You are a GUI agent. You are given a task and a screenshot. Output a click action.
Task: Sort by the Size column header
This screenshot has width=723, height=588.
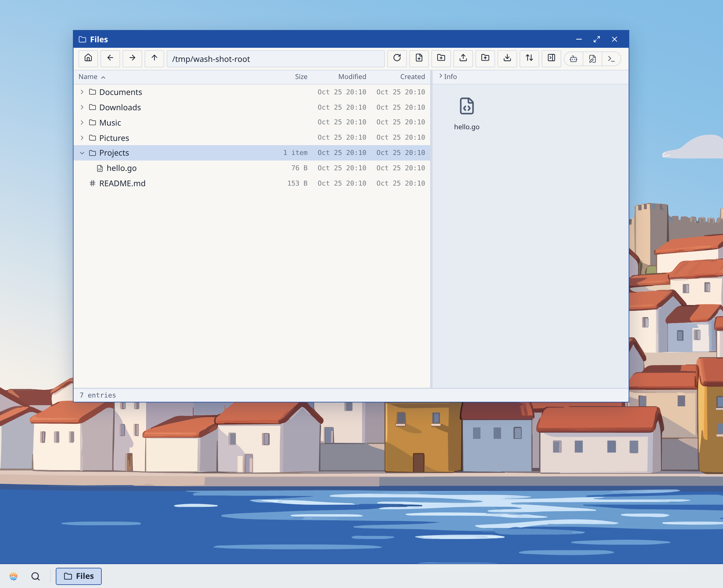pyautogui.click(x=301, y=77)
